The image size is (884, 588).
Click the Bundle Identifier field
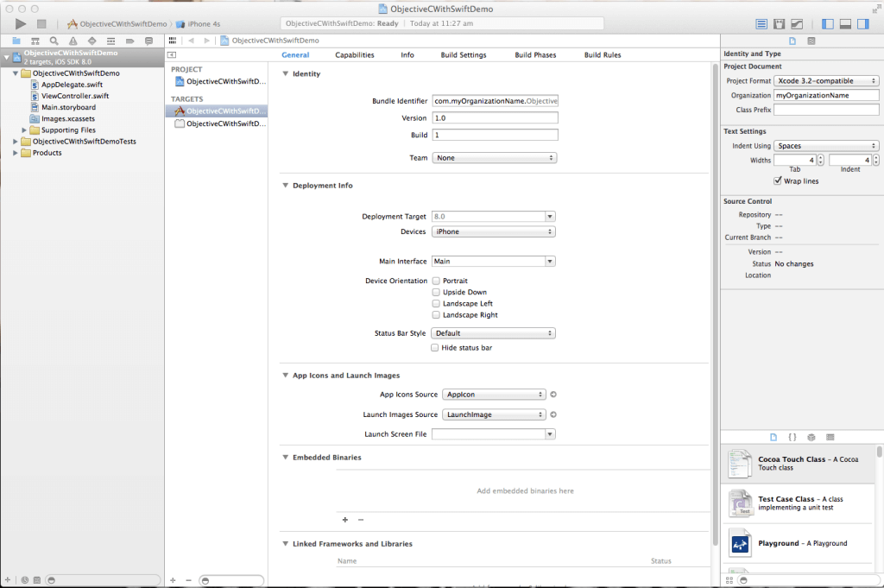pos(495,101)
